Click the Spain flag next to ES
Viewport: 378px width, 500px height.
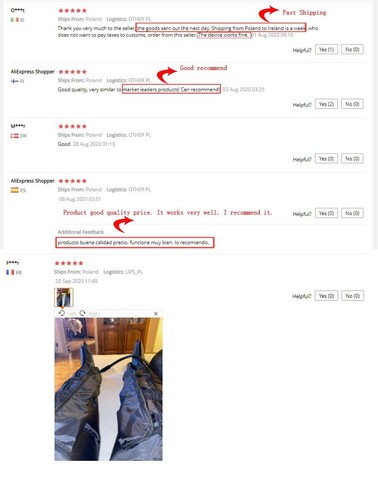pyautogui.click(x=14, y=190)
